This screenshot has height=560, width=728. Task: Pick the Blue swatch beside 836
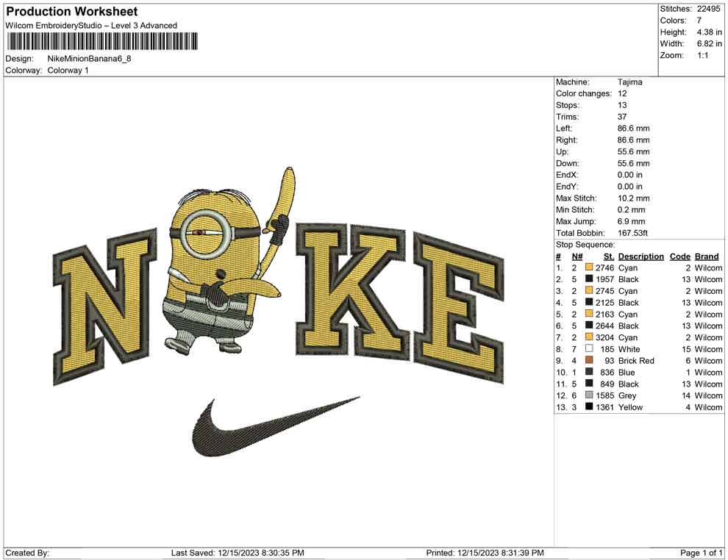tap(589, 372)
